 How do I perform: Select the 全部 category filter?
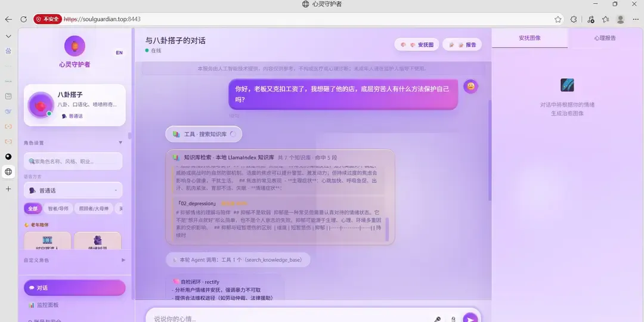[32, 208]
